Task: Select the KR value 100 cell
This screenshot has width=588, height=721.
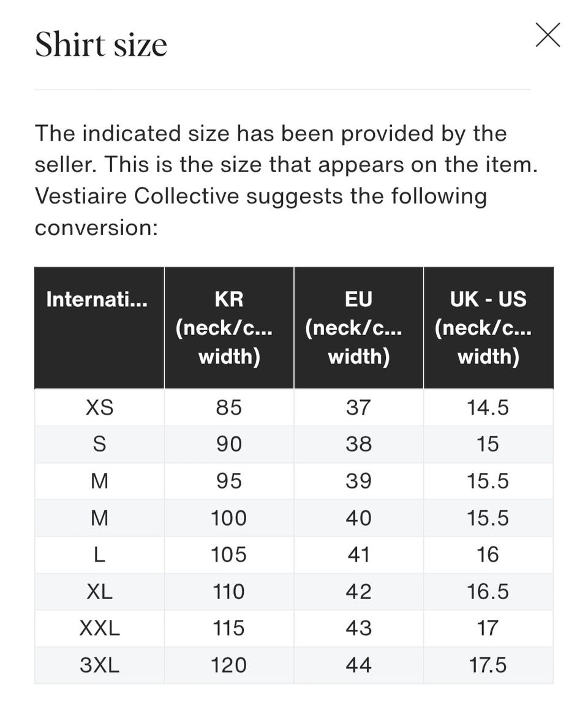Action: point(228,518)
